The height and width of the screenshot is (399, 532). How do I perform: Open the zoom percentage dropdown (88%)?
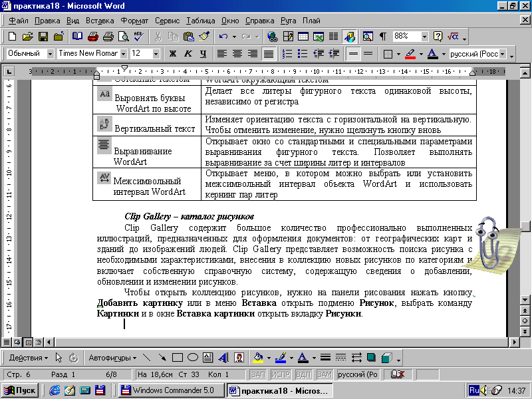424,37
